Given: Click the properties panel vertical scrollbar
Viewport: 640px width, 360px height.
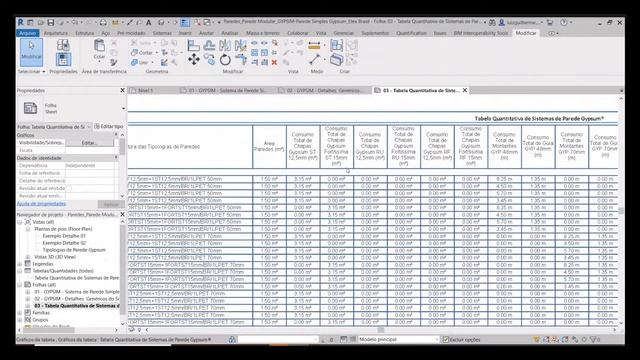Looking at the screenshot, I should point(122,165).
